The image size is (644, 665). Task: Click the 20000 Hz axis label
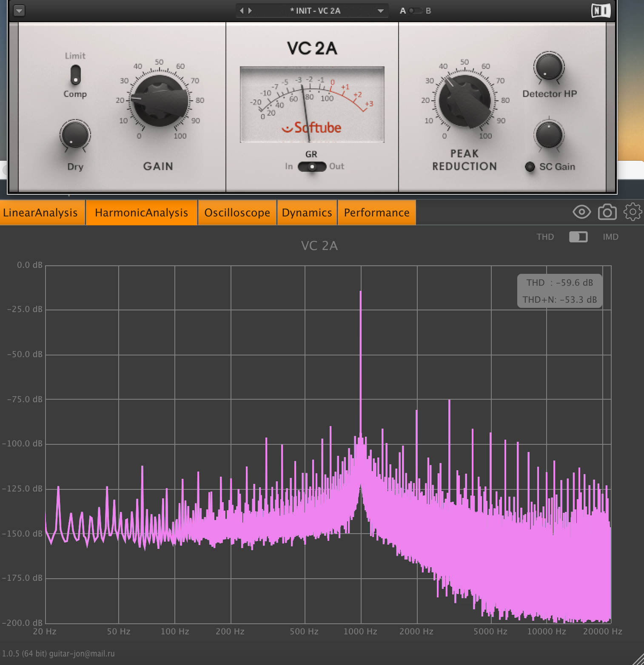[603, 631]
